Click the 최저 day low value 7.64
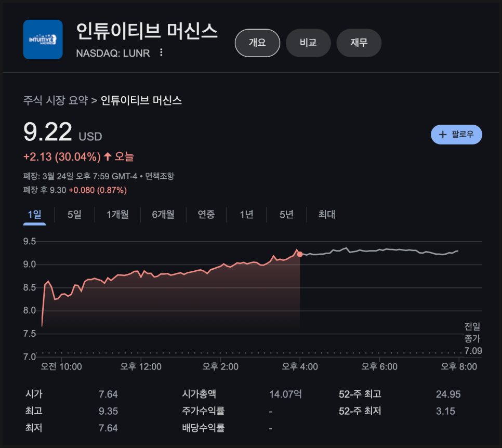The image size is (502, 448). click(108, 428)
